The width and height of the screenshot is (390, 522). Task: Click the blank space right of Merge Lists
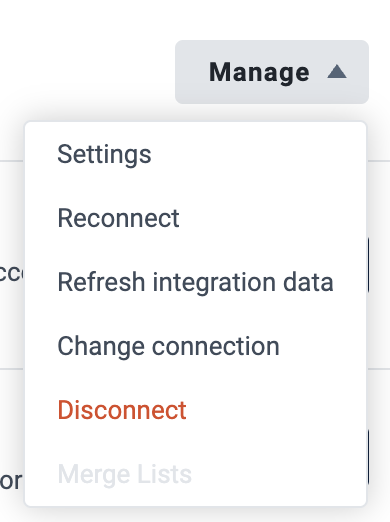tap(279, 474)
